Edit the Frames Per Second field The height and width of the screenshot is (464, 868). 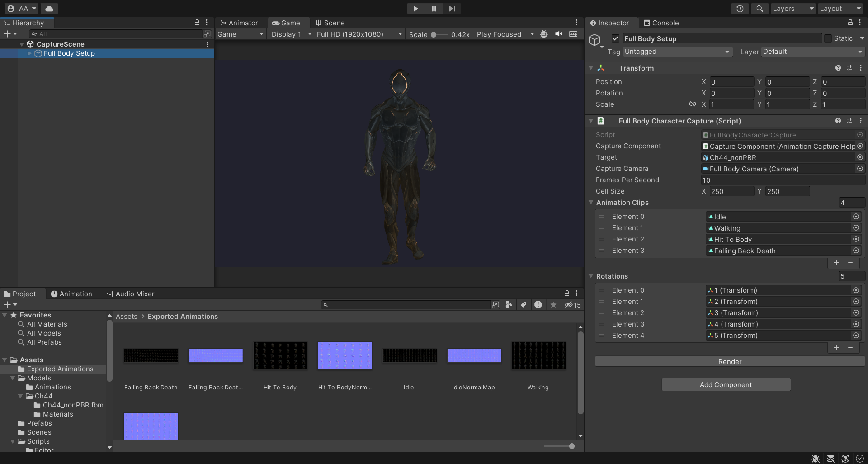point(783,180)
